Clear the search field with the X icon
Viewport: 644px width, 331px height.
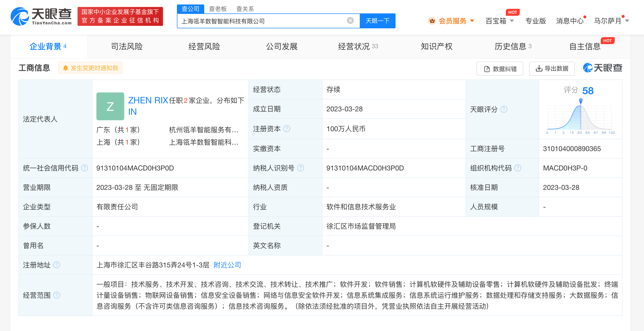click(x=350, y=20)
